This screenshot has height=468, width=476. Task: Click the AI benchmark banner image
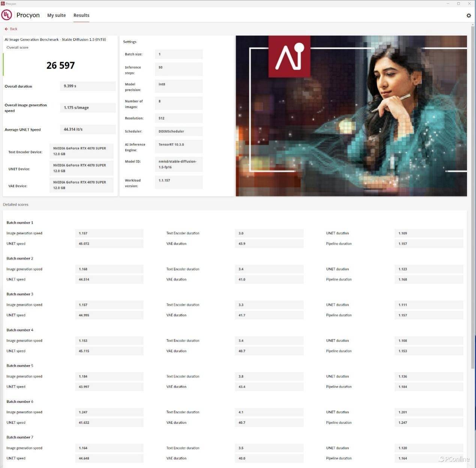pyautogui.click(x=351, y=116)
